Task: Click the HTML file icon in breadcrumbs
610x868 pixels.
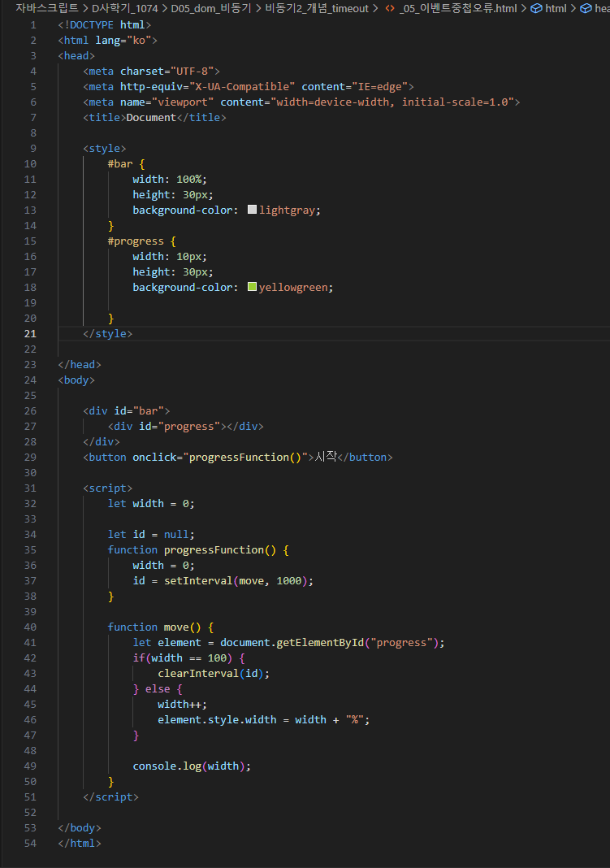Action: (x=390, y=8)
